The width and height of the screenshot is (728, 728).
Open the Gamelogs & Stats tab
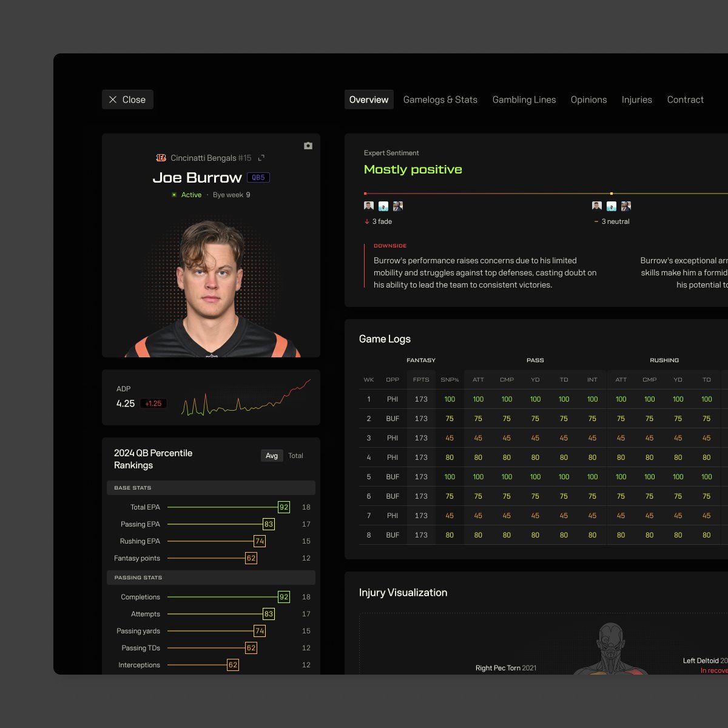[440, 99]
